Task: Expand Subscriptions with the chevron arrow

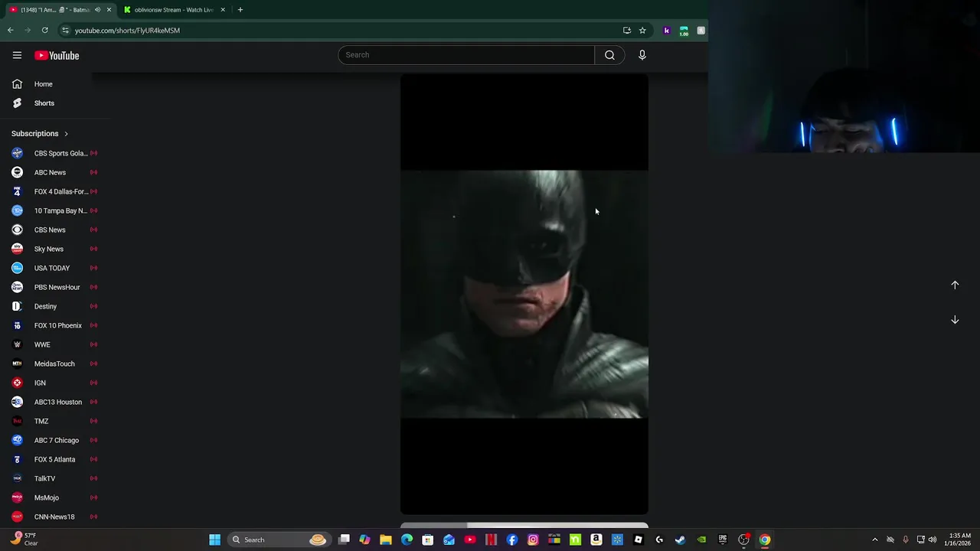Action: click(66, 134)
